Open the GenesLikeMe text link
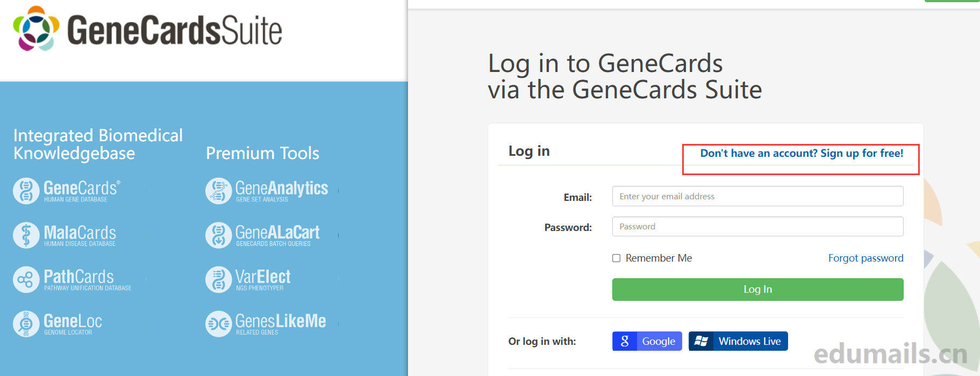The image size is (980, 376). click(281, 321)
